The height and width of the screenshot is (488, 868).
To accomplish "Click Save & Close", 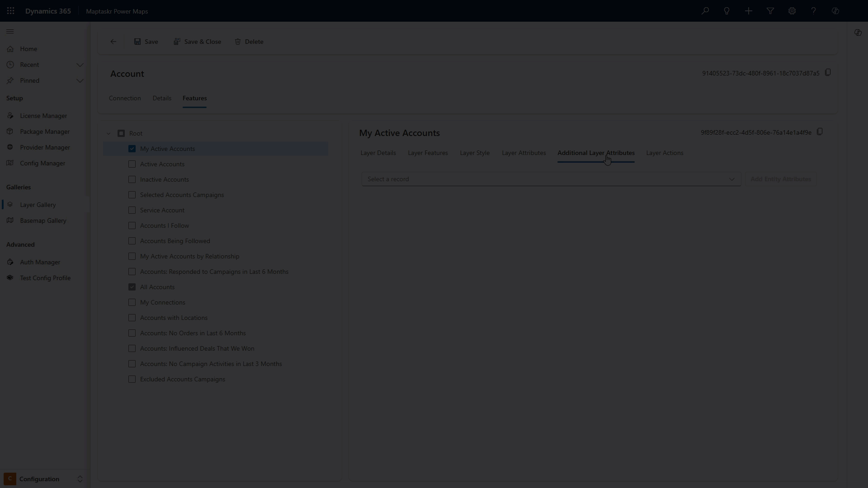I will [198, 41].
